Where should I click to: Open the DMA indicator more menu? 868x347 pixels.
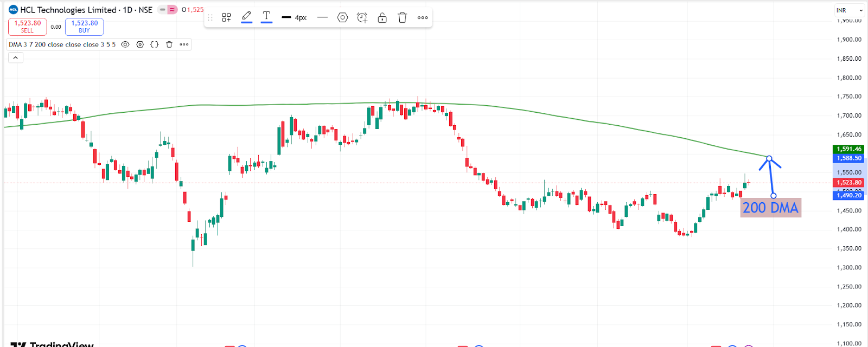tap(184, 44)
